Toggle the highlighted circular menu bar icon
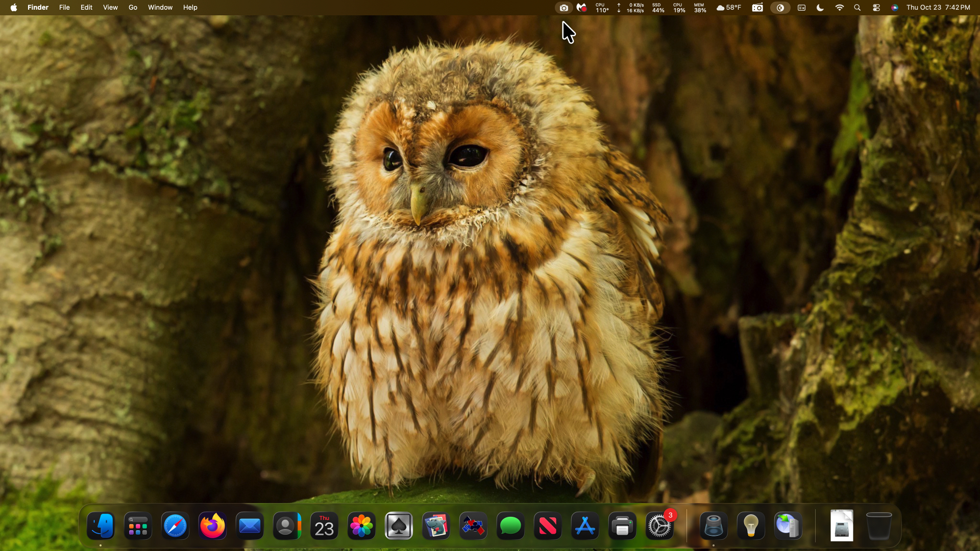The height and width of the screenshot is (551, 980). pos(780,8)
